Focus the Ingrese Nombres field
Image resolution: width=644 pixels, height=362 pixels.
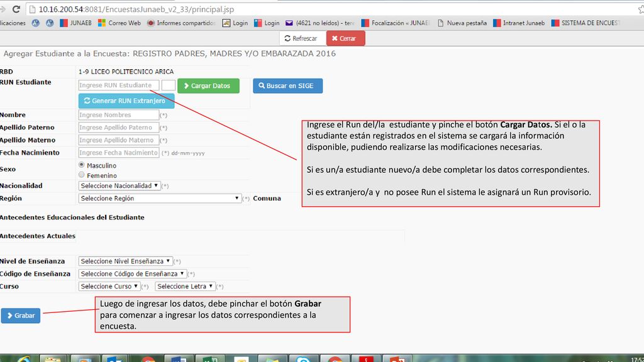[119, 115]
